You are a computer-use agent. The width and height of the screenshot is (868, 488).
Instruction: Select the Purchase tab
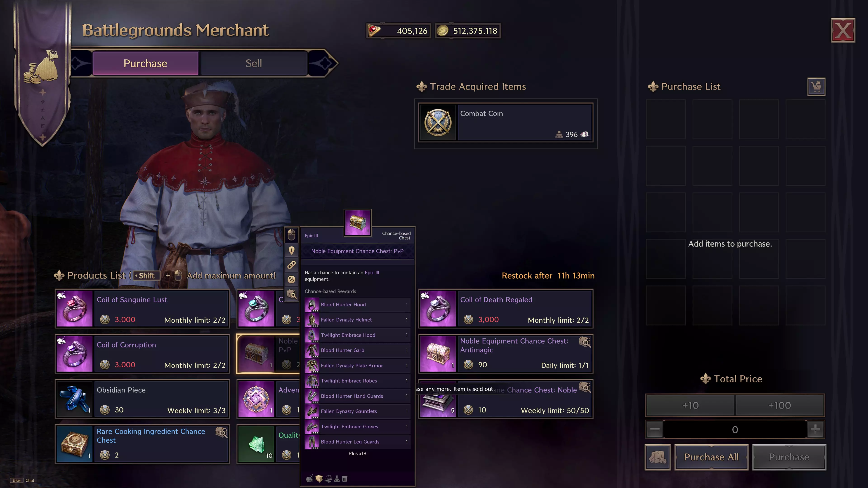click(145, 63)
